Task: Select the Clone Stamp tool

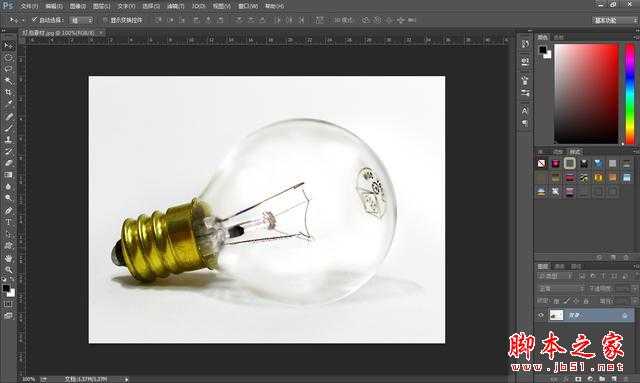Action: click(x=8, y=139)
